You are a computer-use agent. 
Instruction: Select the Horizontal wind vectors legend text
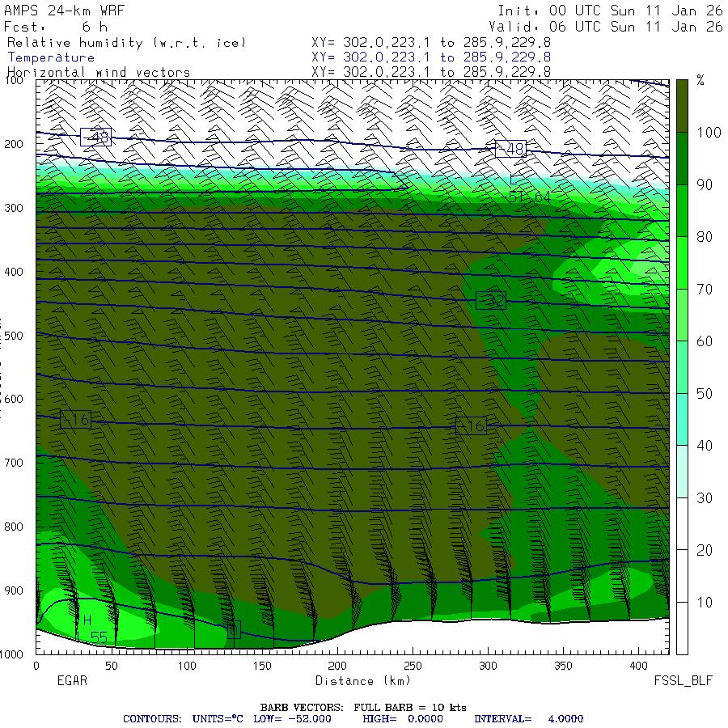click(99, 73)
